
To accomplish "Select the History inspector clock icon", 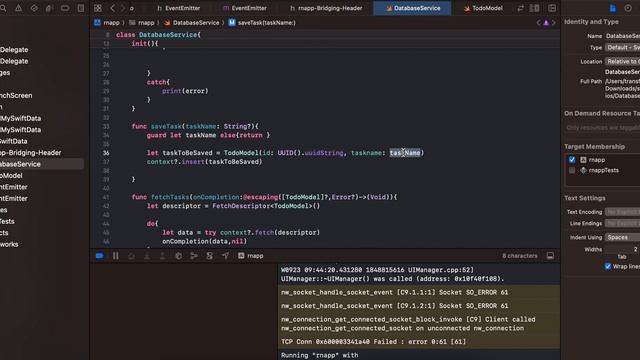I will [628, 8].
